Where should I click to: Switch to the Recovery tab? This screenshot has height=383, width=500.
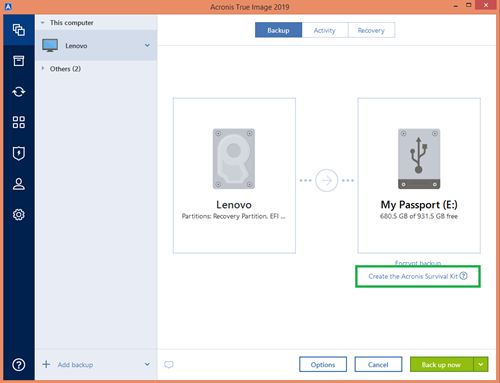(371, 30)
